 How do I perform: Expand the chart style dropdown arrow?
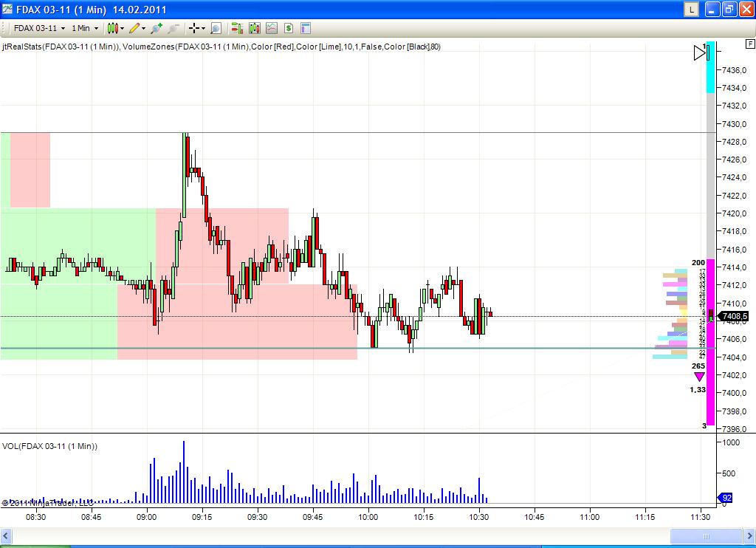(122, 29)
